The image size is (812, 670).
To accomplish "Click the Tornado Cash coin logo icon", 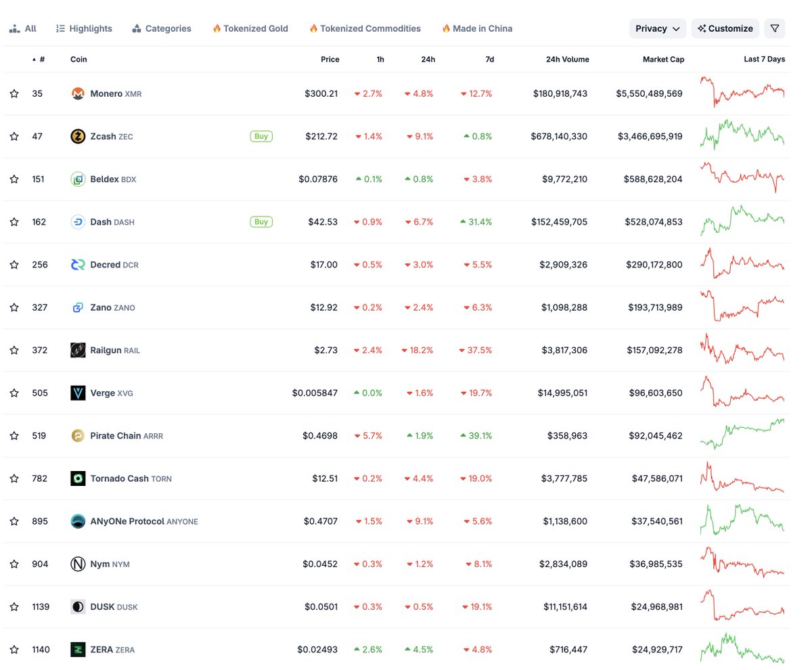I will pos(78,478).
